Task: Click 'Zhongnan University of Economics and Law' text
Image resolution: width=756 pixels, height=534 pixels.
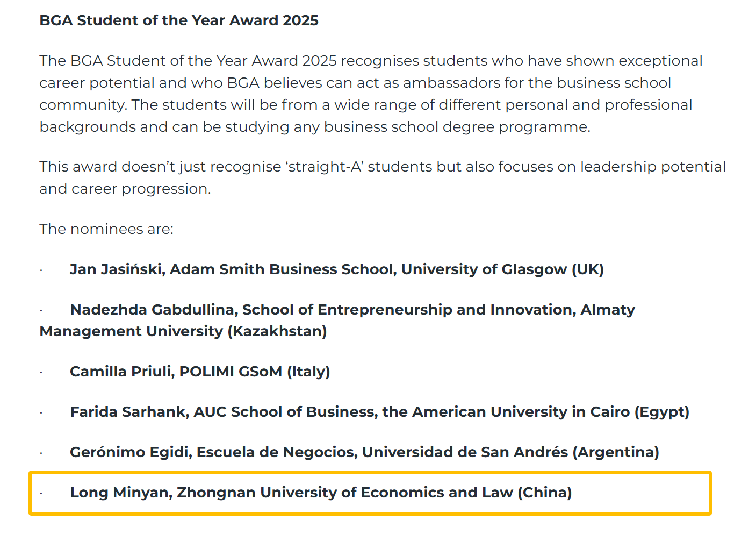Action: tap(345, 493)
